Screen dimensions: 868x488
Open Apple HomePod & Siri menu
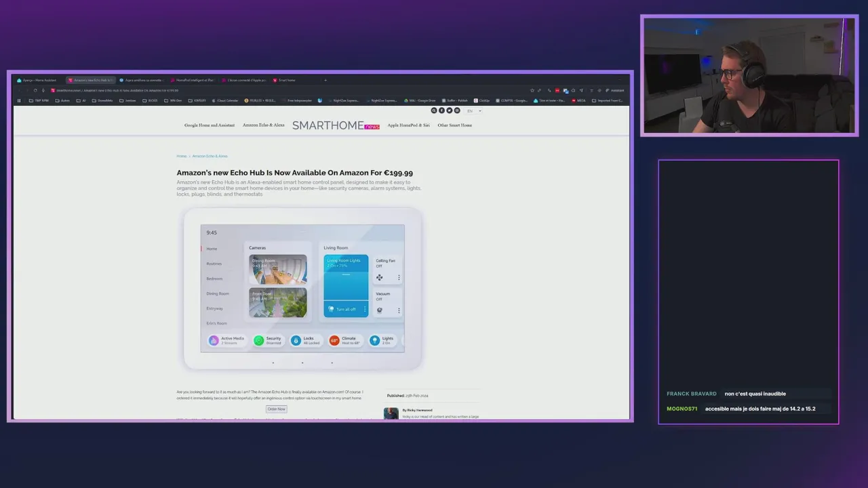pyautogui.click(x=408, y=125)
